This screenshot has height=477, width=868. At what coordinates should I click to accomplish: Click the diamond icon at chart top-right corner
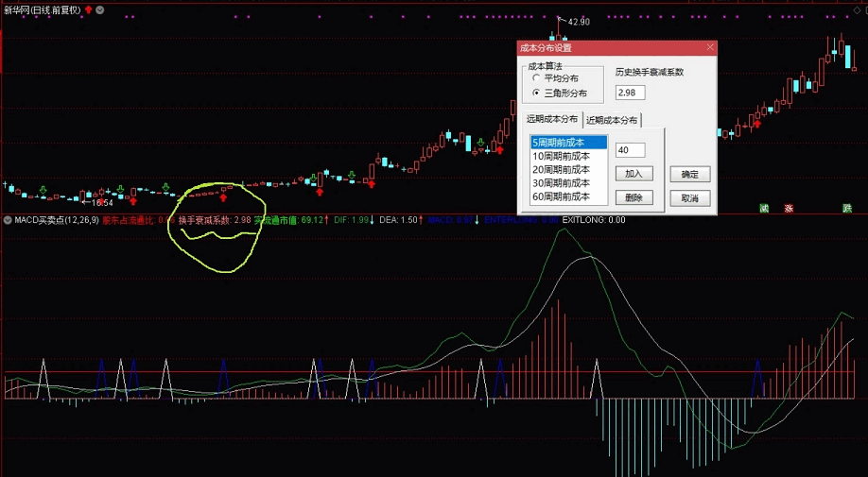[858, 10]
